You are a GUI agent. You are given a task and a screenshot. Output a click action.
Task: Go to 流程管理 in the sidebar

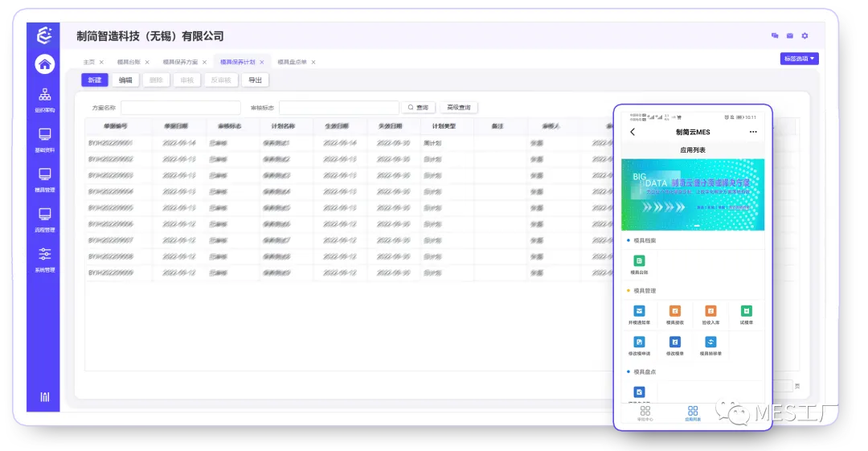(45, 218)
